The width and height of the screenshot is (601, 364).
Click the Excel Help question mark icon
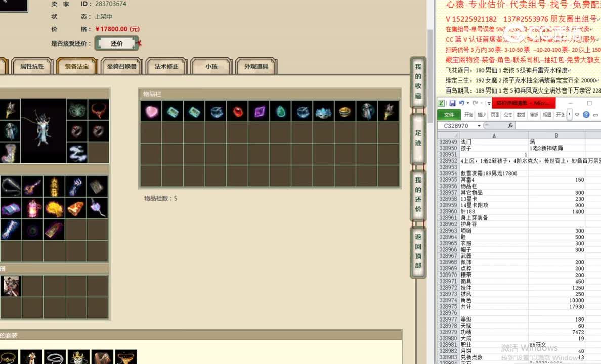pos(585,114)
